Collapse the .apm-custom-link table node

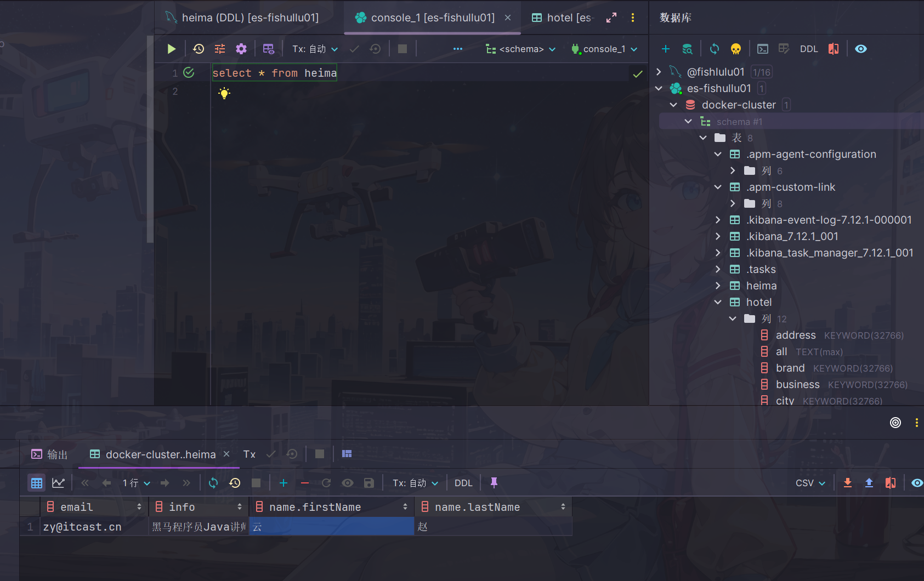pyautogui.click(x=718, y=187)
